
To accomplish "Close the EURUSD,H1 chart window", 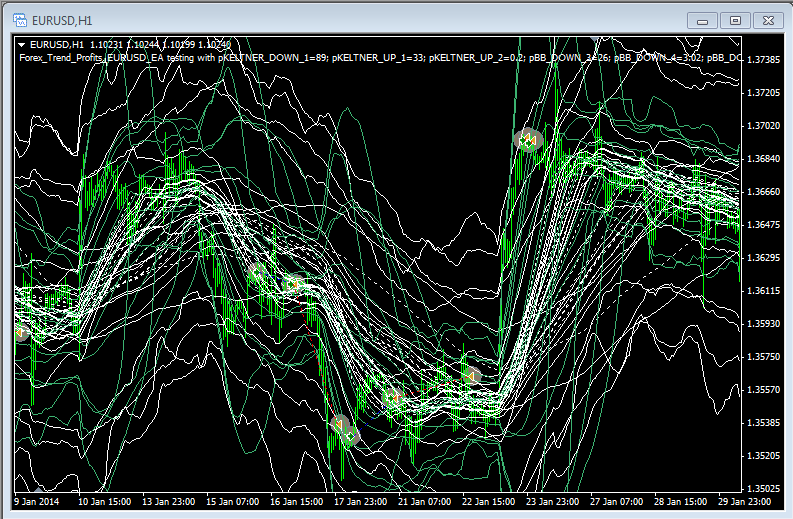I will point(768,21).
